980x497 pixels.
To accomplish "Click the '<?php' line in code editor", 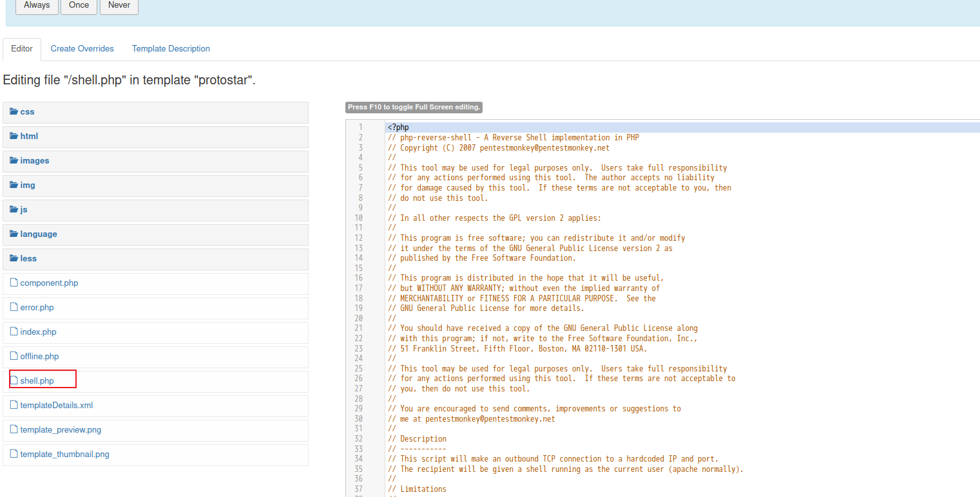I will [398, 127].
